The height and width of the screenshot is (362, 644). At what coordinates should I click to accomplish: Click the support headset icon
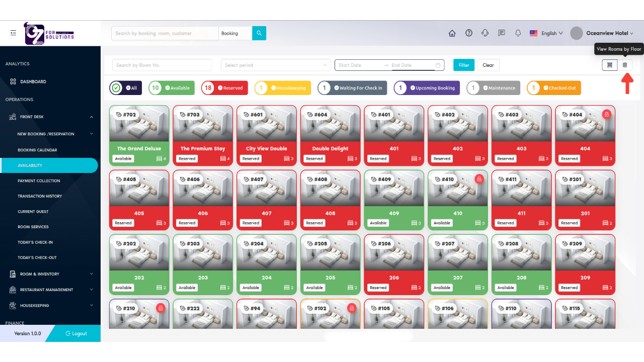(x=485, y=33)
